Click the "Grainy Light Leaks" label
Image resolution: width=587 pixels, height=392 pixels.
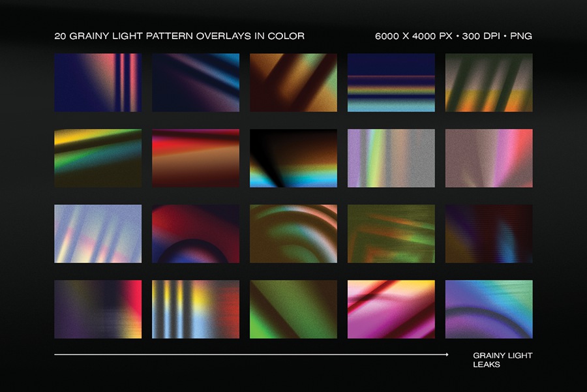click(x=502, y=360)
